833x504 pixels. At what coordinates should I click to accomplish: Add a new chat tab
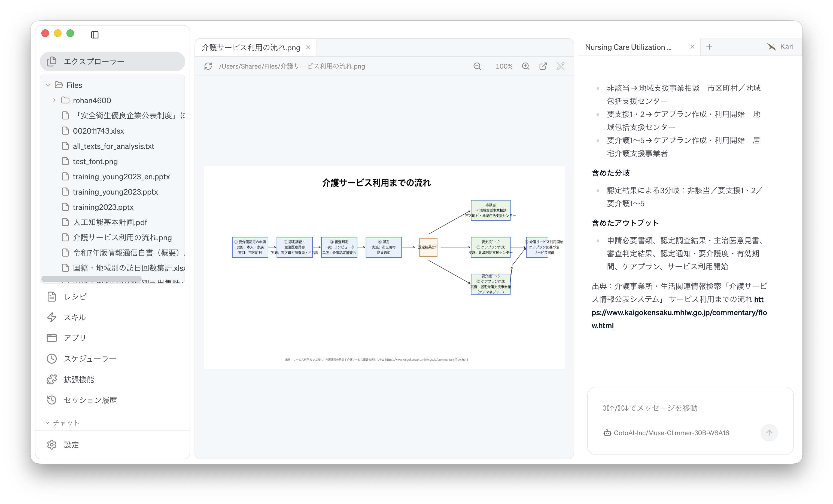(x=709, y=47)
